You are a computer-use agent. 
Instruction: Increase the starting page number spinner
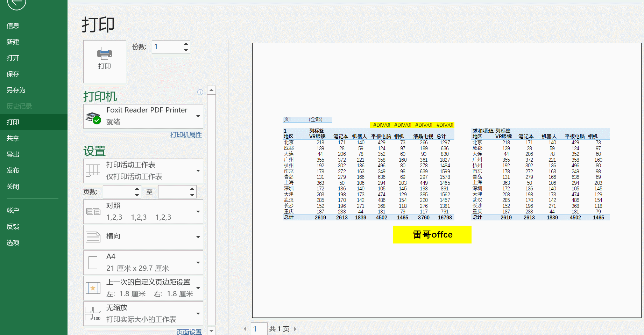coord(137,189)
